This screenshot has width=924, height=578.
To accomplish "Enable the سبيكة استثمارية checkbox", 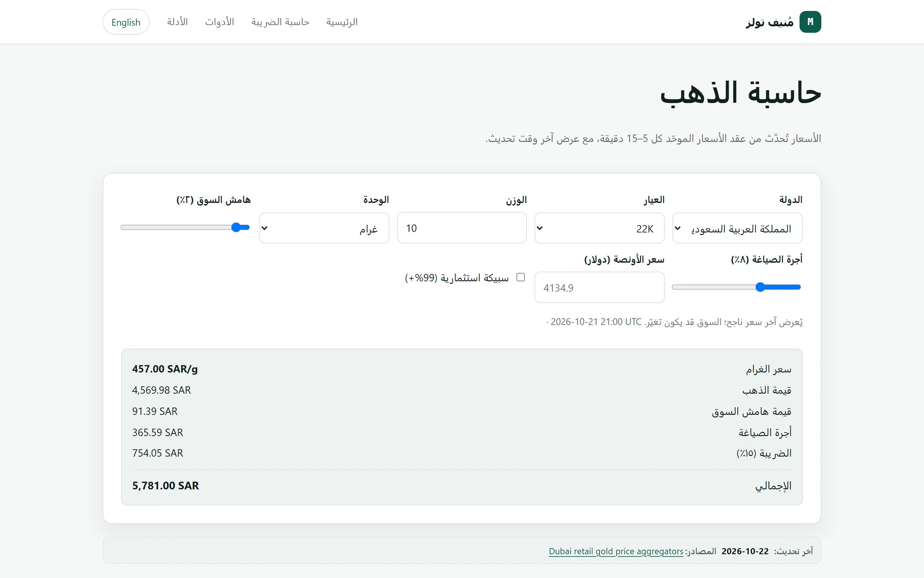I will tap(520, 277).
